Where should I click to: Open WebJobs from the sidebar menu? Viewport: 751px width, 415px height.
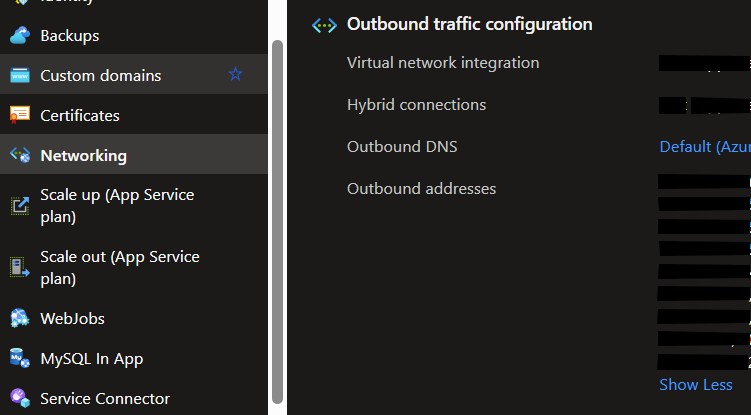(x=72, y=319)
